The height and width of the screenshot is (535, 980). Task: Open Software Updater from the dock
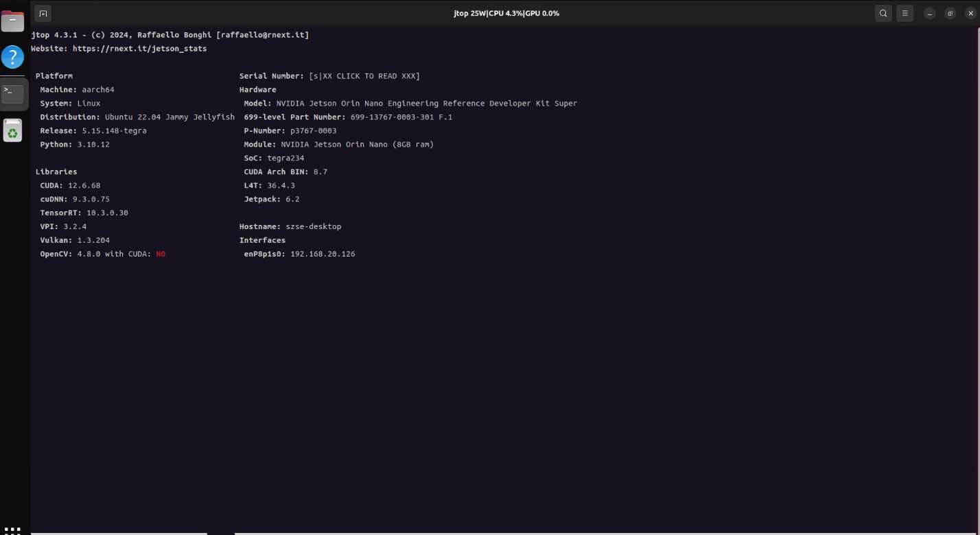12,130
